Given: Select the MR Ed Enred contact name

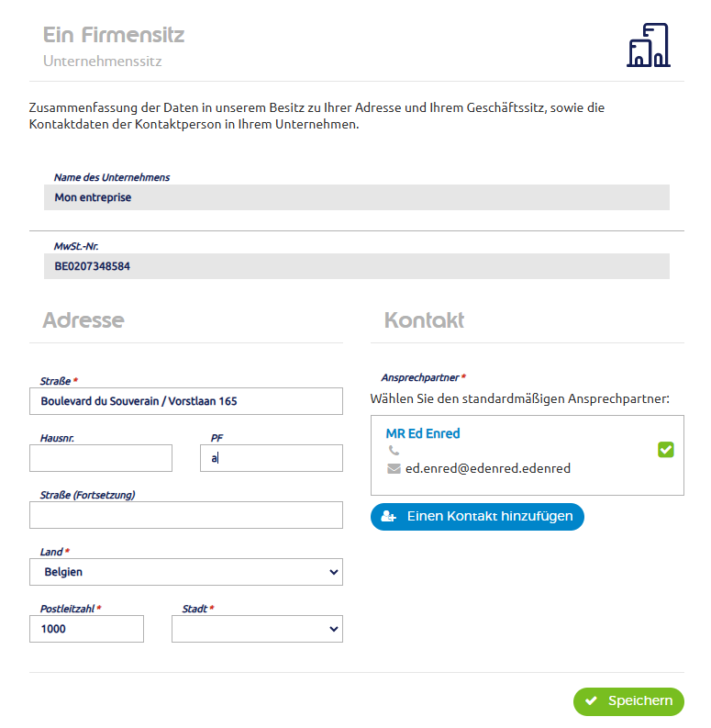Looking at the screenshot, I should coord(423,433).
